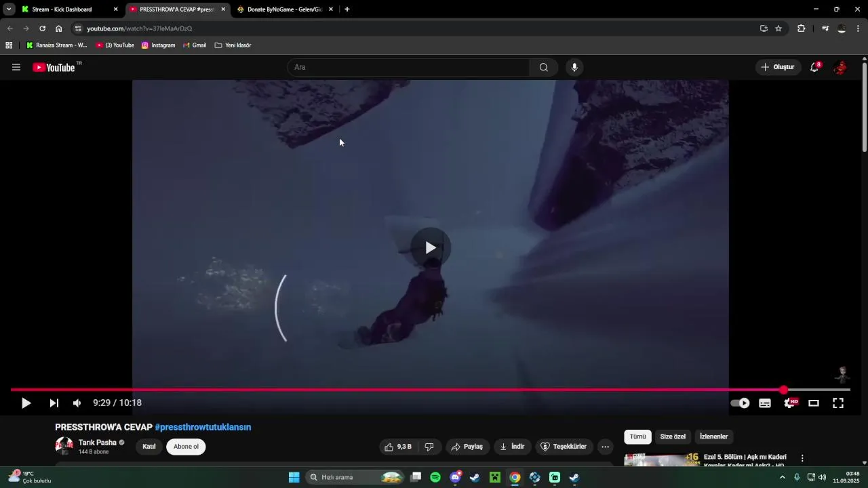This screenshot has width=868, height=488.
Task: Click the Katıl join button
Action: pyautogui.click(x=149, y=447)
